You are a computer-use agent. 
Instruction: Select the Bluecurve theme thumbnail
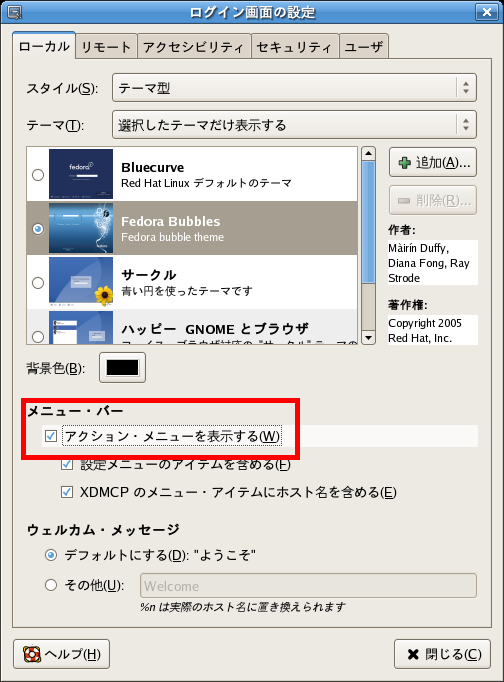point(81,174)
